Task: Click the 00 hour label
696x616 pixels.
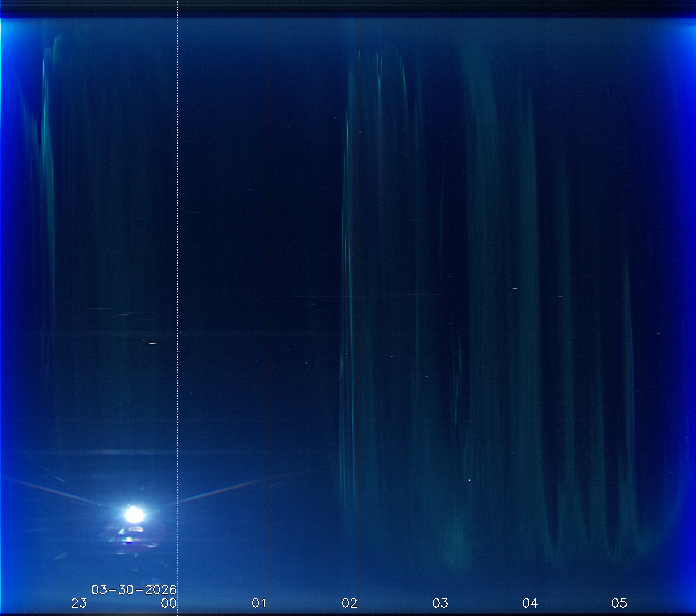Action: [169, 603]
